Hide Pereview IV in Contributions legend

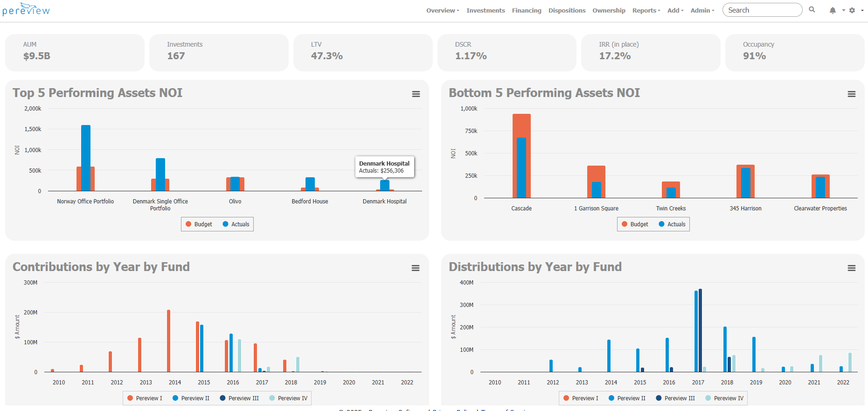coord(288,398)
